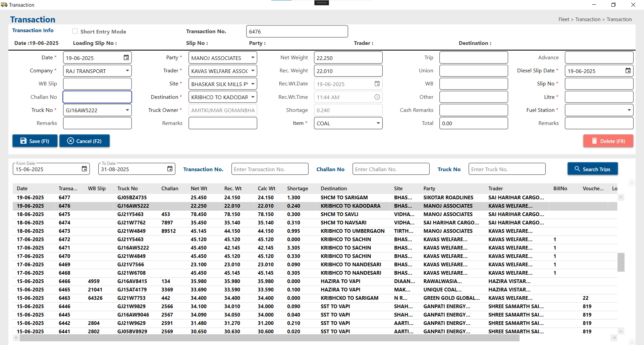Open the Party dropdown
The width and height of the screenshot is (644, 345).
(253, 58)
